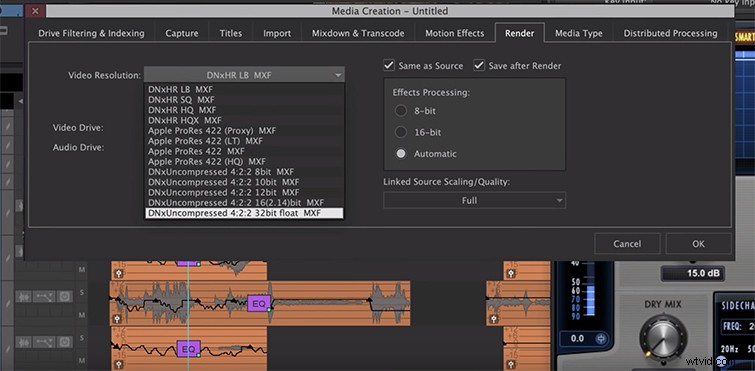Click the 15.0 dB value field

[693, 274]
